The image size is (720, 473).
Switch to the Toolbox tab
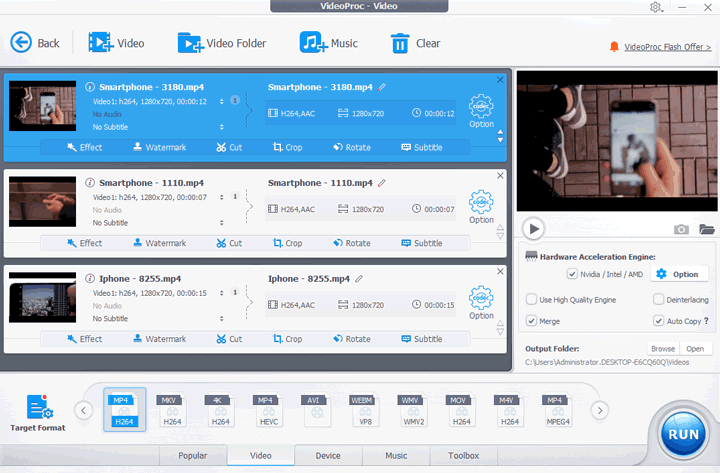(464, 456)
